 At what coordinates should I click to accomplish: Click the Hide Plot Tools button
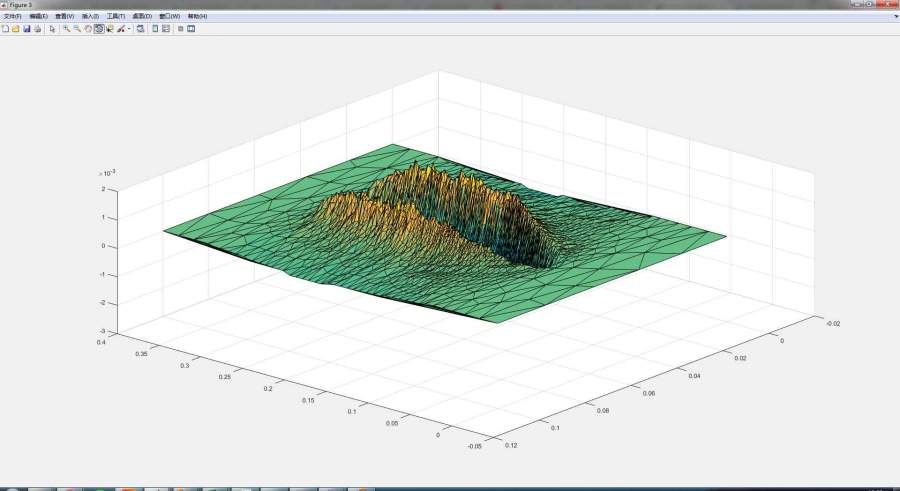coord(180,29)
